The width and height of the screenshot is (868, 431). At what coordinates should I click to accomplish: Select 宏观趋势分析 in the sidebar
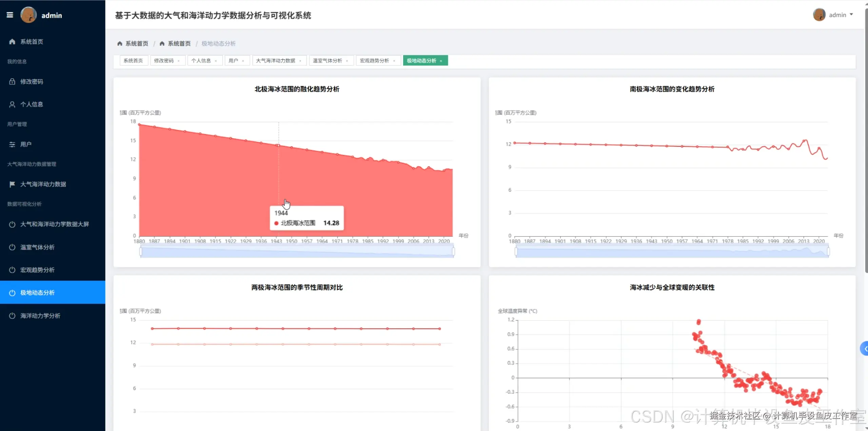(x=37, y=270)
